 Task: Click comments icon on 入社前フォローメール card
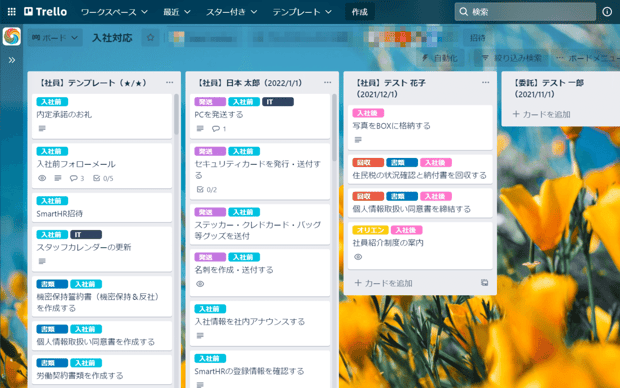[x=77, y=178]
